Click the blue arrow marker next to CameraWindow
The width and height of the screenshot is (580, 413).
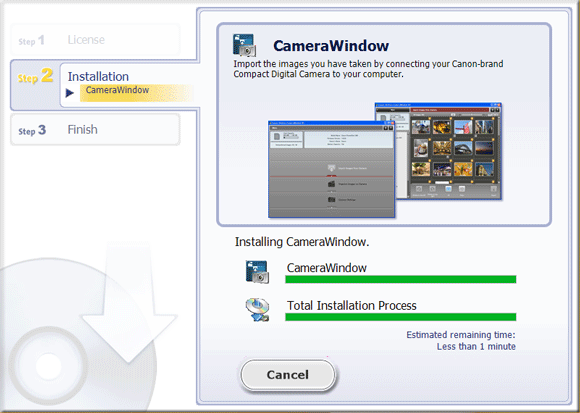(70, 93)
